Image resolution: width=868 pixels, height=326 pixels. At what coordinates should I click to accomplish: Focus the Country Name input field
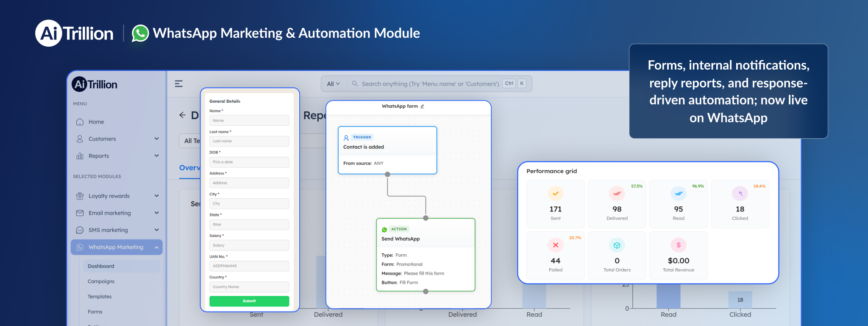tap(249, 287)
